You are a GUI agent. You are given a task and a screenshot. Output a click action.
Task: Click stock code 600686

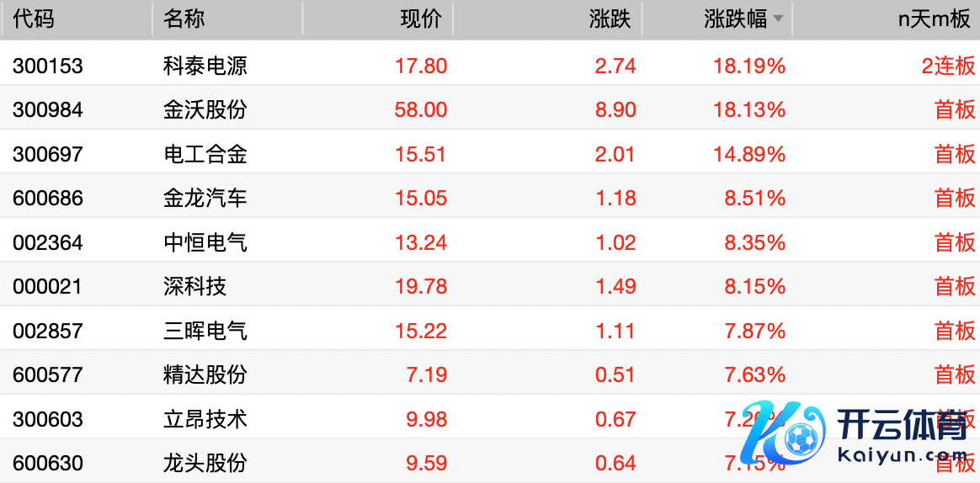pyautogui.click(x=48, y=199)
